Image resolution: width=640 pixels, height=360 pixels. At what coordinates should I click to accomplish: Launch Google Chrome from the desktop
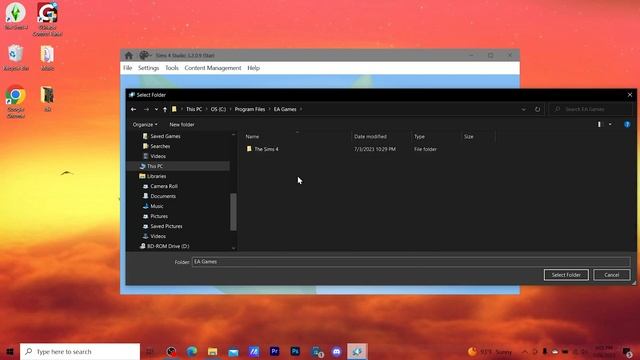point(16,101)
